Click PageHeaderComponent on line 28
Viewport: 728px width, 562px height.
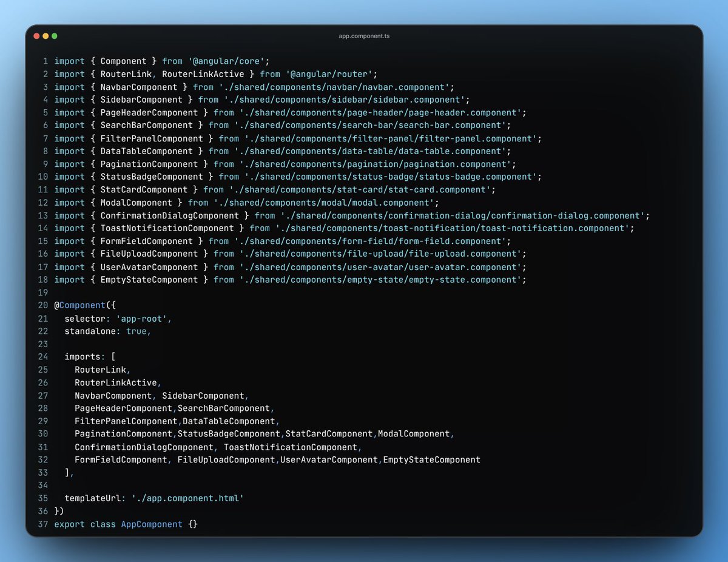(x=123, y=408)
